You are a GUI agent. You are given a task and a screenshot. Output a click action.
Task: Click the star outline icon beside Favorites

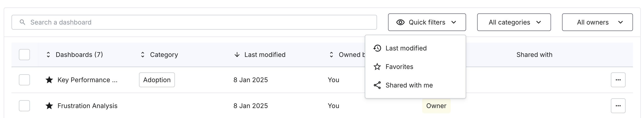[x=377, y=67]
